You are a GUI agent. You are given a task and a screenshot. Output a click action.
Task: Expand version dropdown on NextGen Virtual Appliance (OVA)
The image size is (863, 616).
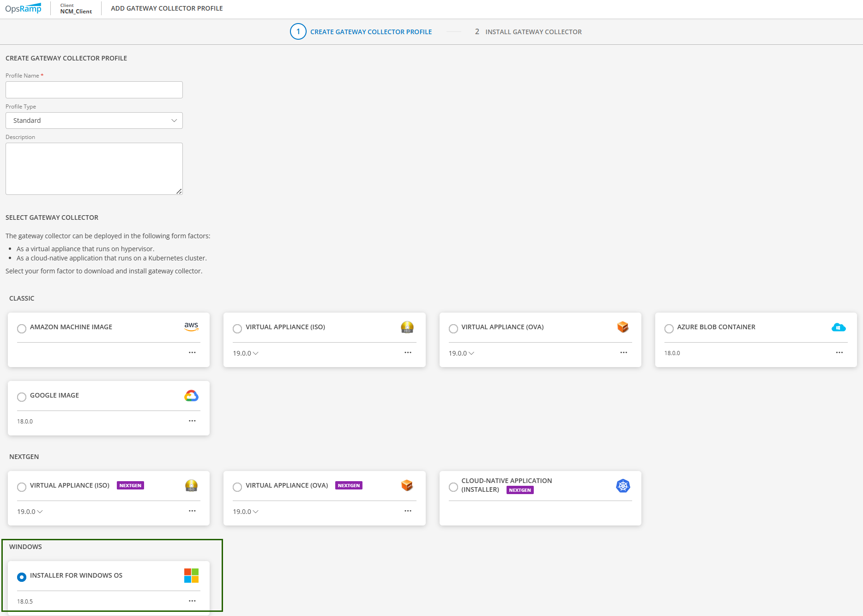point(246,512)
